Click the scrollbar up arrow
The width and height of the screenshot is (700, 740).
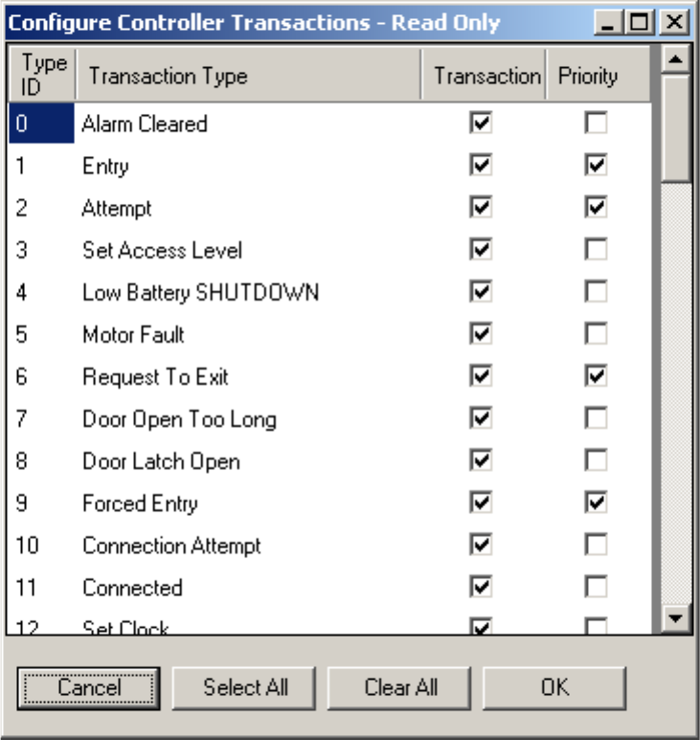pos(675,59)
